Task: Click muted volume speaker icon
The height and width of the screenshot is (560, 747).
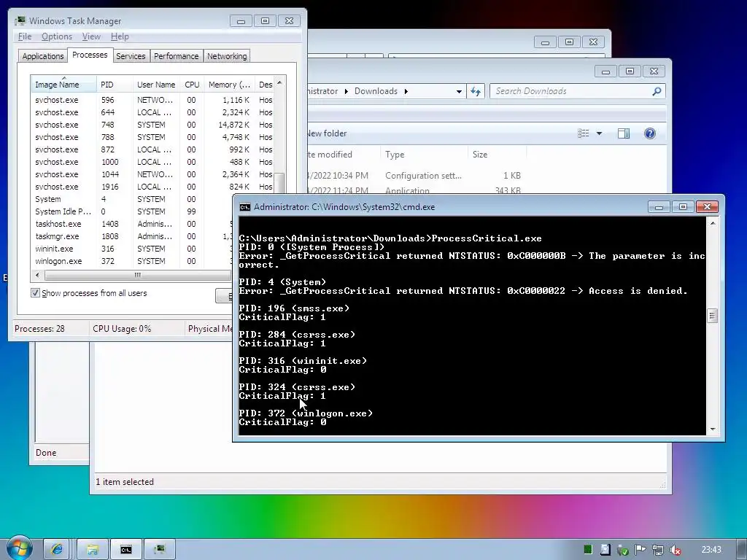Action: pyautogui.click(x=675, y=550)
